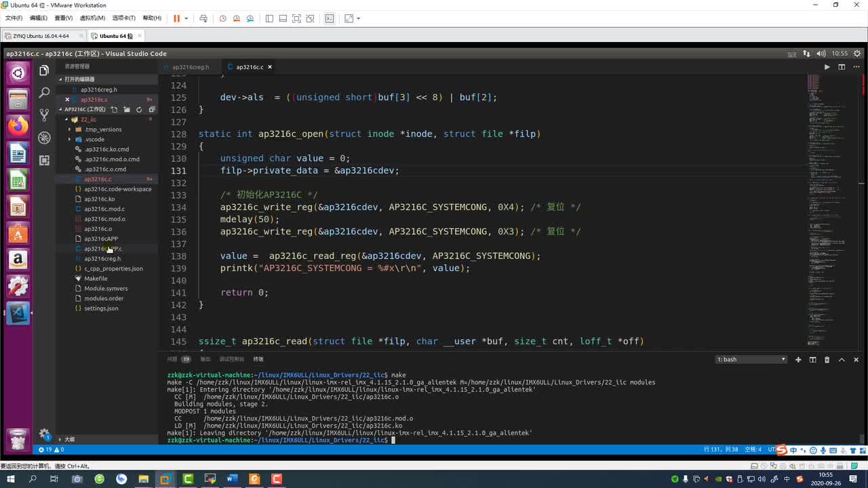This screenshot has height=488, width=868.
Task: Split the editor to the right
Action: click(x=842, y=67)
